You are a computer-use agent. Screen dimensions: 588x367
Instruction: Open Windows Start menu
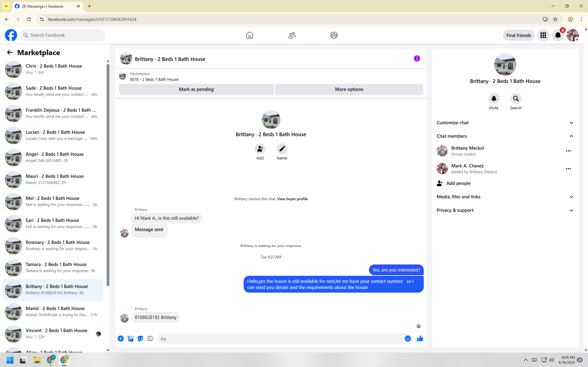(10, 360)
